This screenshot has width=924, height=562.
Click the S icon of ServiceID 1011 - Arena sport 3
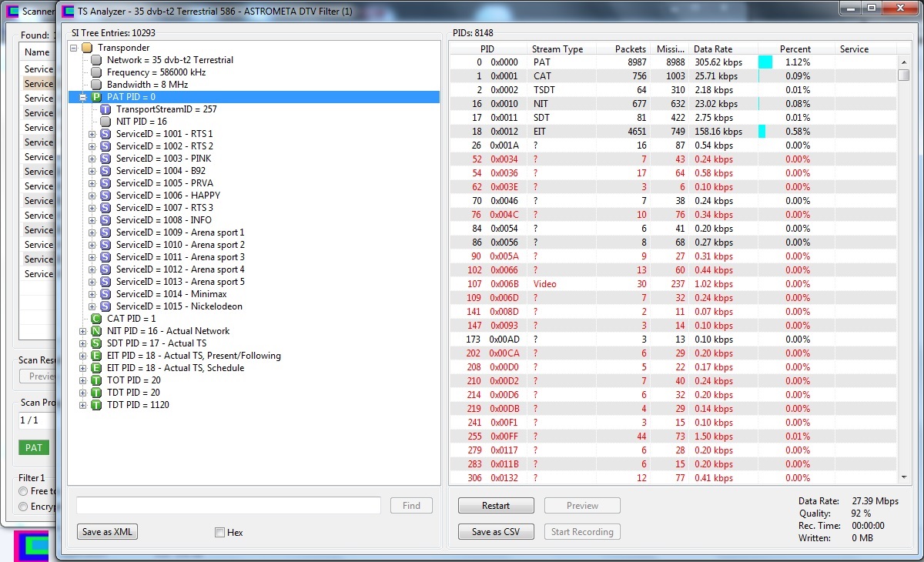tap(105, 257)
